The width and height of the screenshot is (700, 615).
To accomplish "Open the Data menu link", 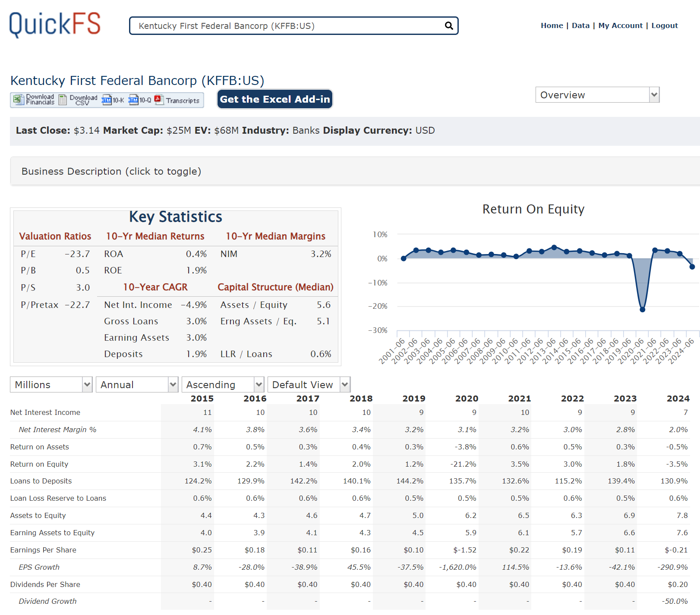I will click(x=580, y=25).
